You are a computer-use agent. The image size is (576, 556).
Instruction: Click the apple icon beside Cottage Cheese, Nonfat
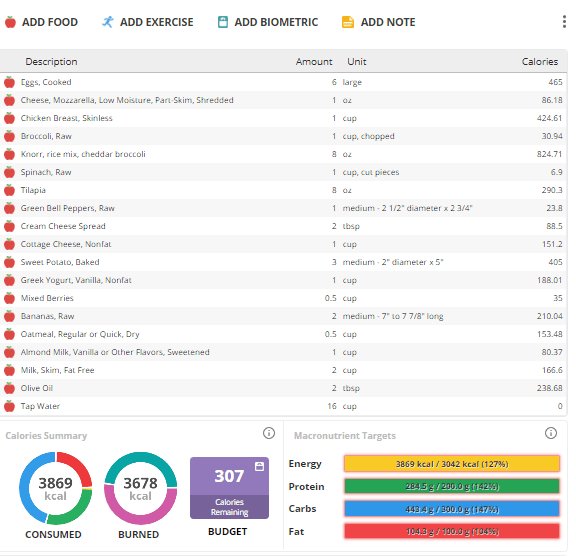(x=10, y=244)
